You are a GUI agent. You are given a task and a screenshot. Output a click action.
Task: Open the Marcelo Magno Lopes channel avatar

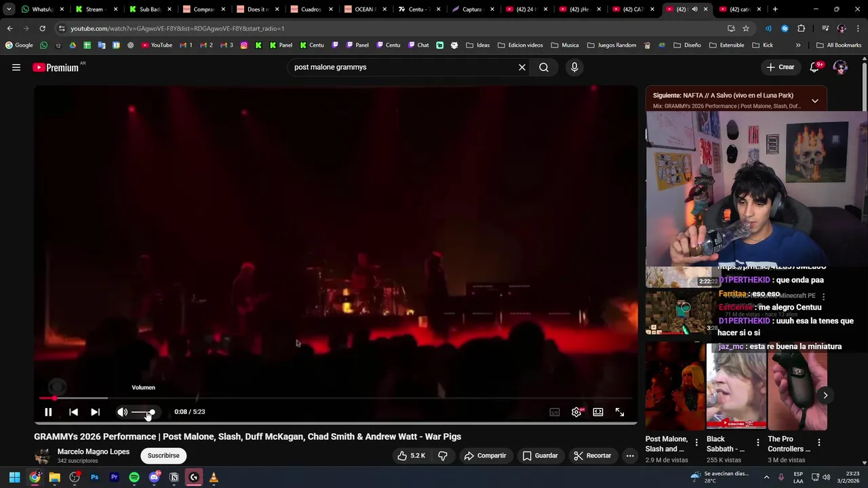pyautogui.click(x=43, y=455)
